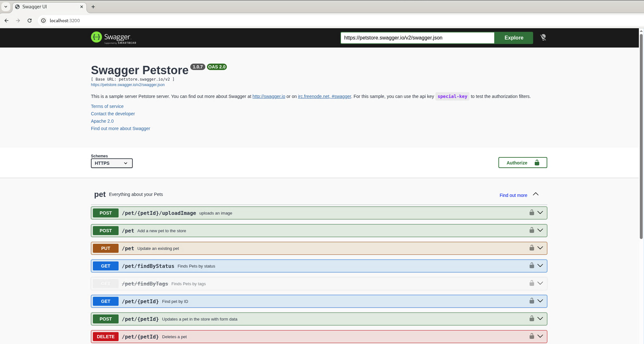
Task: Click the 'Update an existing pet' description
Action: click(x=158, y=248)
